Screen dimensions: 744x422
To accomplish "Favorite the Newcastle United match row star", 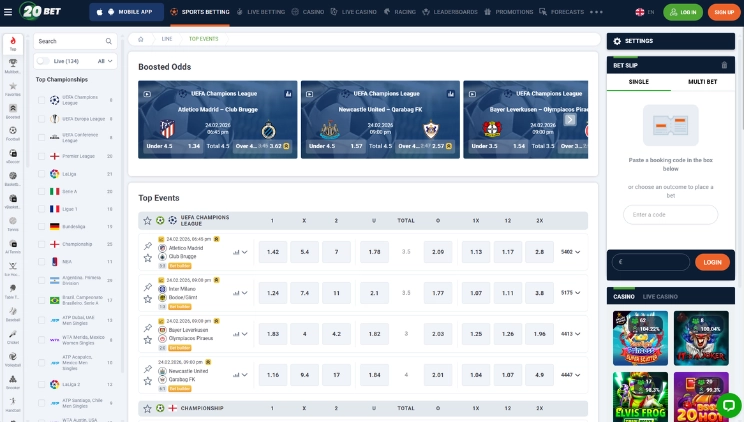I will coord(148,381).
